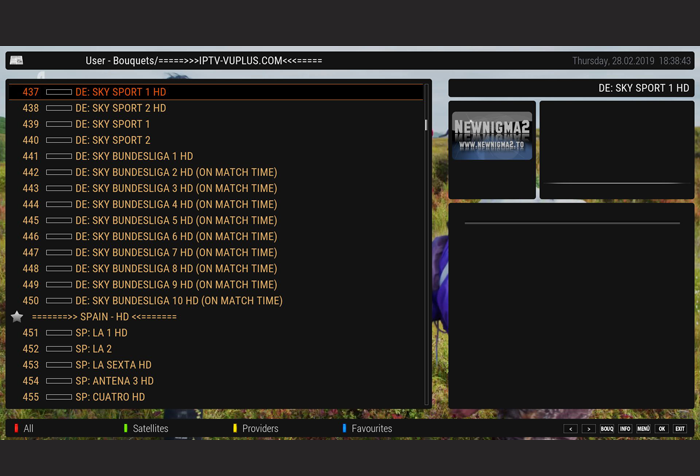
Task: Choose DE: SKY BUNDESLIGA 6 HD channel
Action: (x=216, y=237)
